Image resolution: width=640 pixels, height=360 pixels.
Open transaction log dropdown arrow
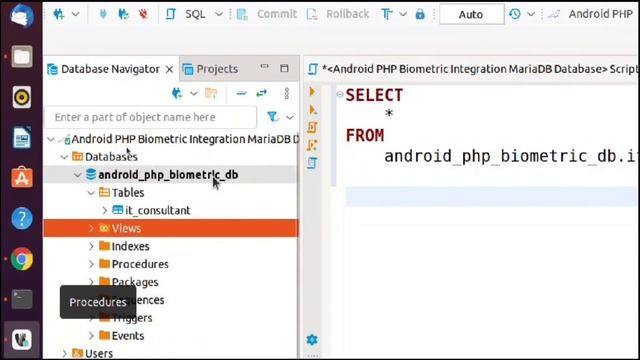coord(531,14)
